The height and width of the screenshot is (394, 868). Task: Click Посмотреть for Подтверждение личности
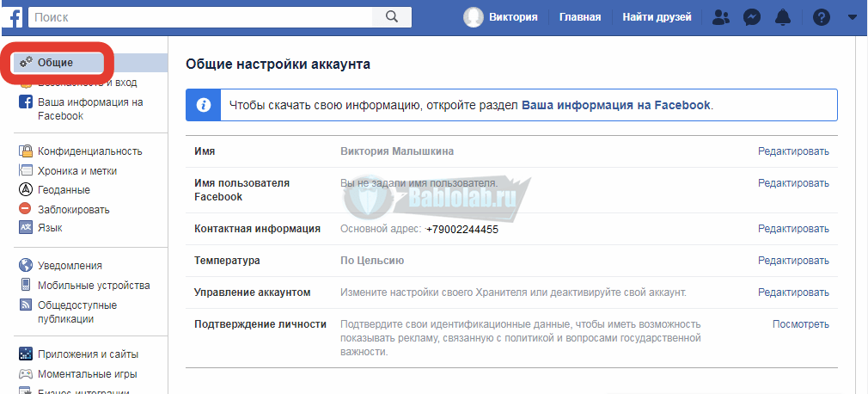[800, 324]
